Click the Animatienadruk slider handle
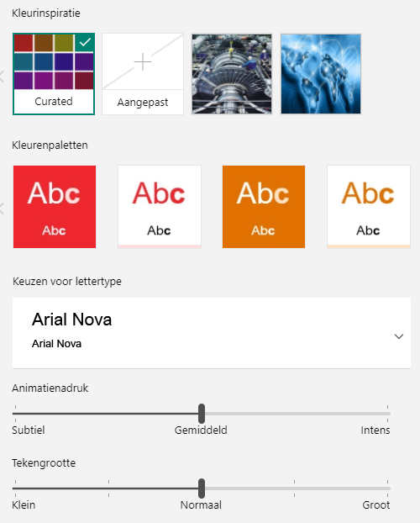Image resolution: width=420 pixels, height=523 pixels. coord(202,414)
